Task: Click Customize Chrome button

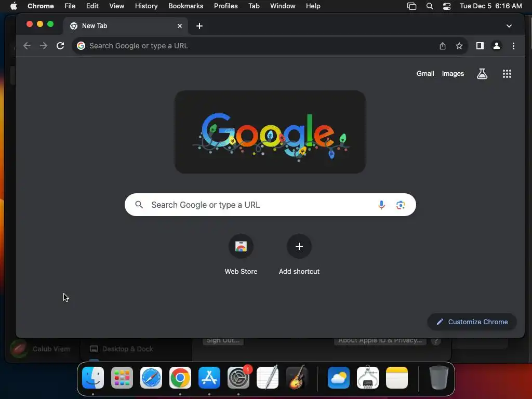Action: (472, 322)
